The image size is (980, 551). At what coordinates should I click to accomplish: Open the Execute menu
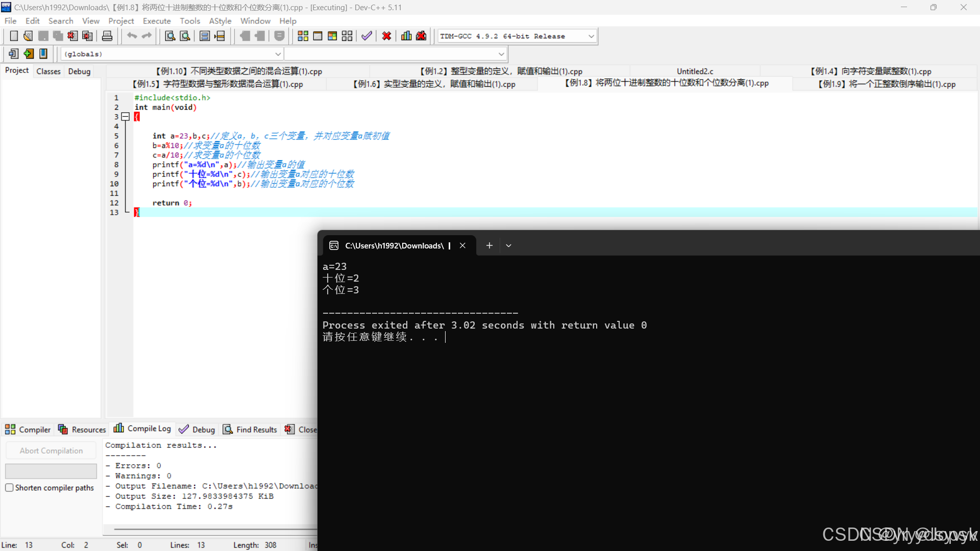coord(157,21)
